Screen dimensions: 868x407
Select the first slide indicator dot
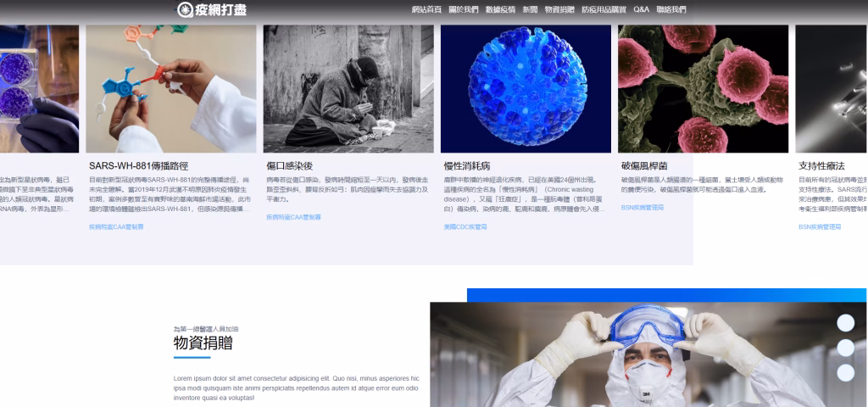pos(845,323)
